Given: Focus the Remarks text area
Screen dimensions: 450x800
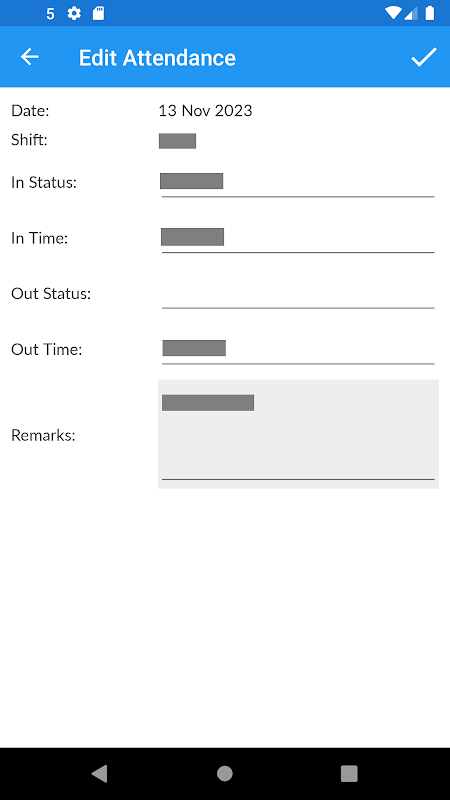Looking at the screenshot, I should 298,434.
